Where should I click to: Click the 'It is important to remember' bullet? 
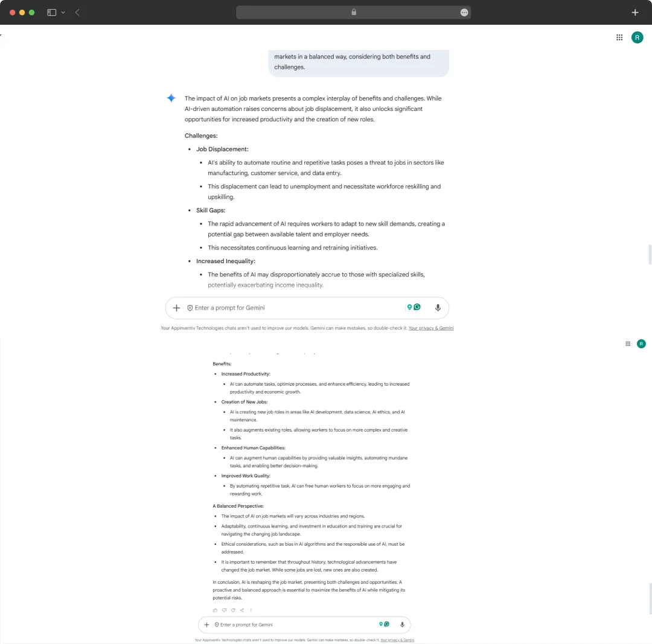[309, 566]
